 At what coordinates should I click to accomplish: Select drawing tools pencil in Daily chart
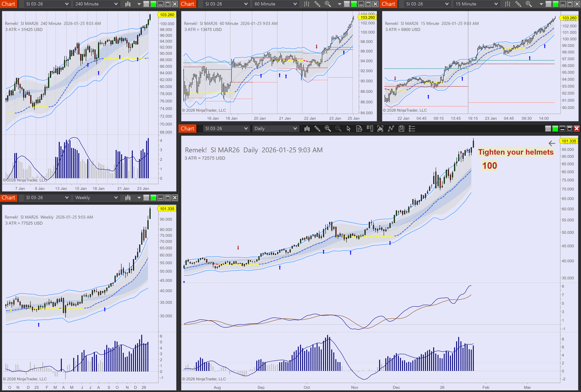tap(317, 128)
